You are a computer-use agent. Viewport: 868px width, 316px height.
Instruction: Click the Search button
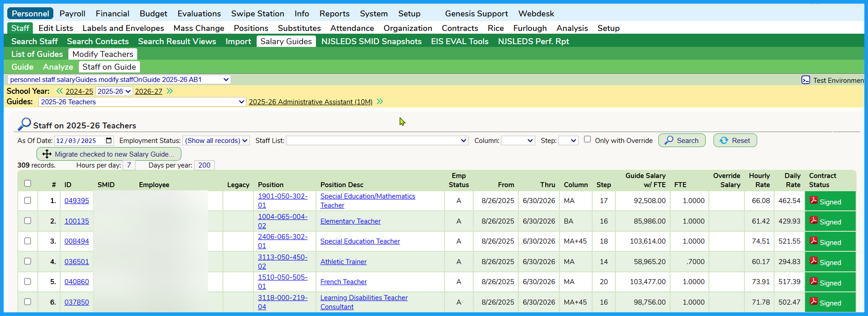click(x=682, y=140)
